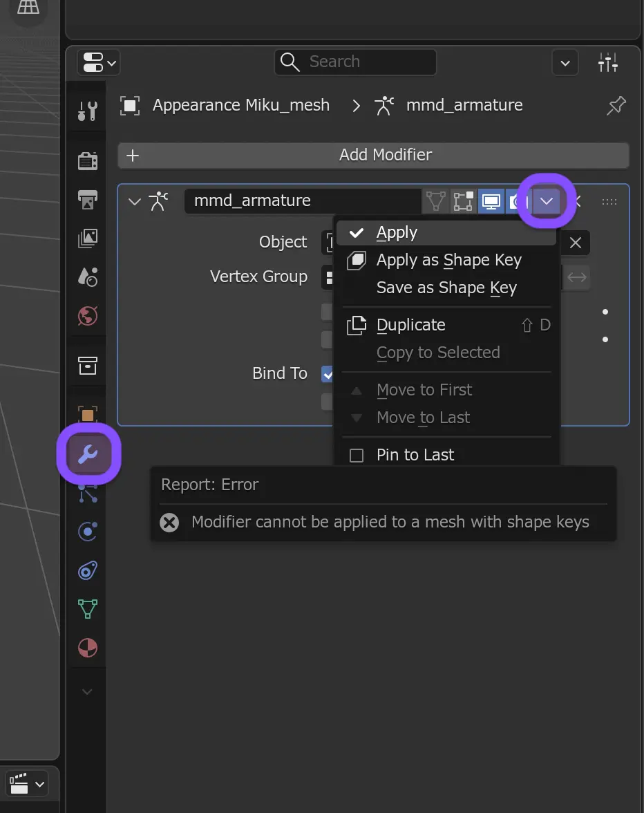Viewport: 644px width, 813px height.
Task: Toggle the Pin to Last checkbox
Action: click(x=357, y=455)
